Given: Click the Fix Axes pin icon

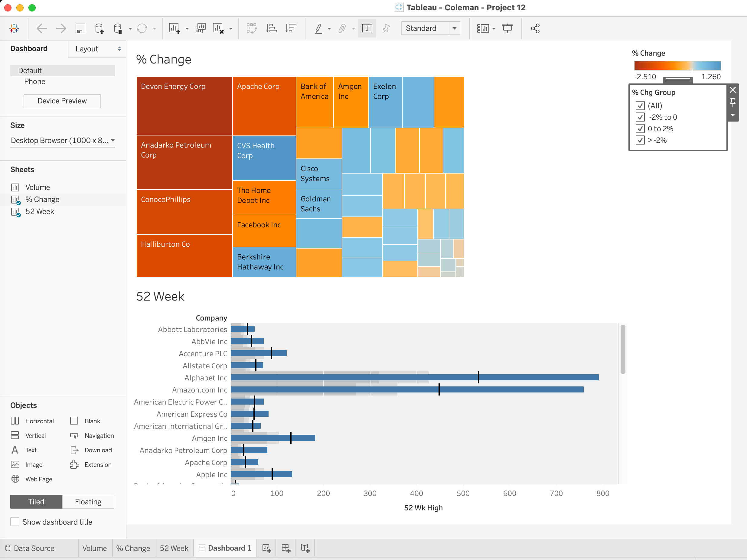Looking at the screenshot, I should (386, 28).
